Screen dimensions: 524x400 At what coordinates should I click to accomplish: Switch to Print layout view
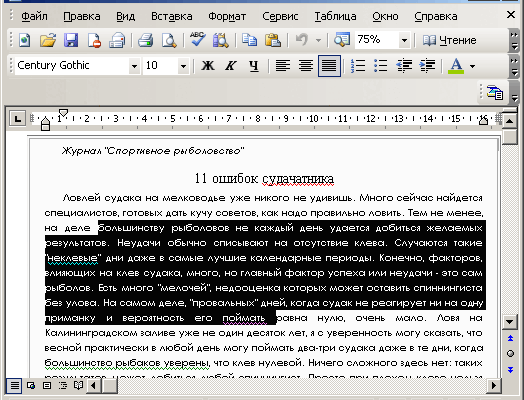click(47, 386)
